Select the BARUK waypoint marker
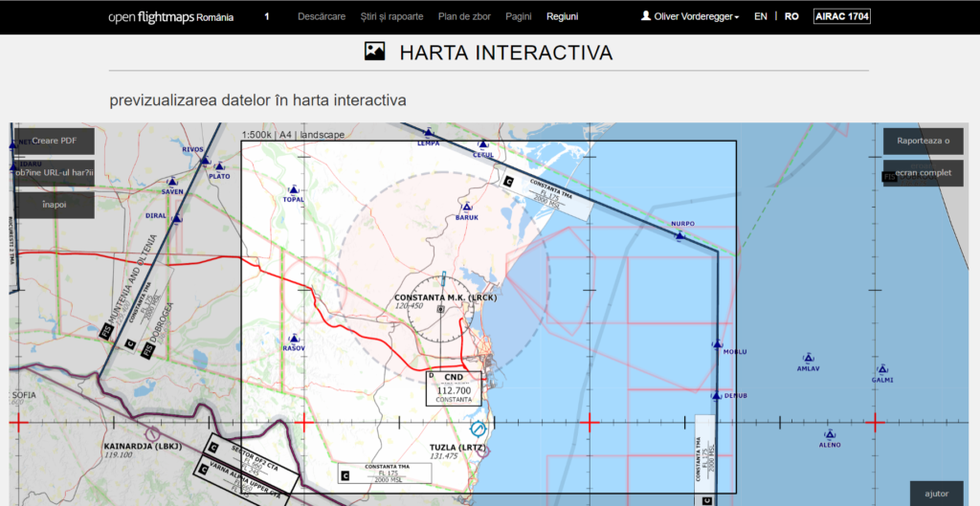980x506 pixels. coord(467,207)
